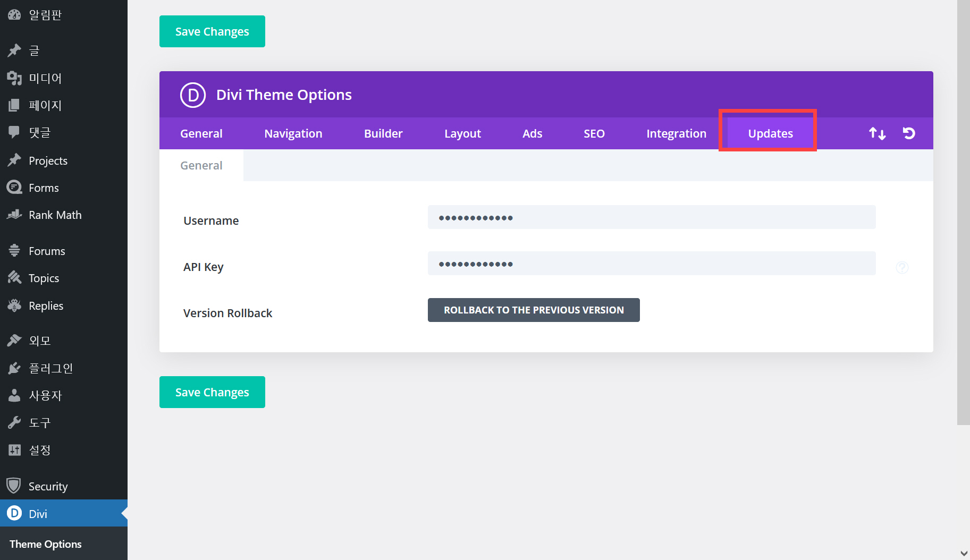Click the page vertical scrollbar thumb
The width and height of the screenshot is (970, 560).
(964, 213)
